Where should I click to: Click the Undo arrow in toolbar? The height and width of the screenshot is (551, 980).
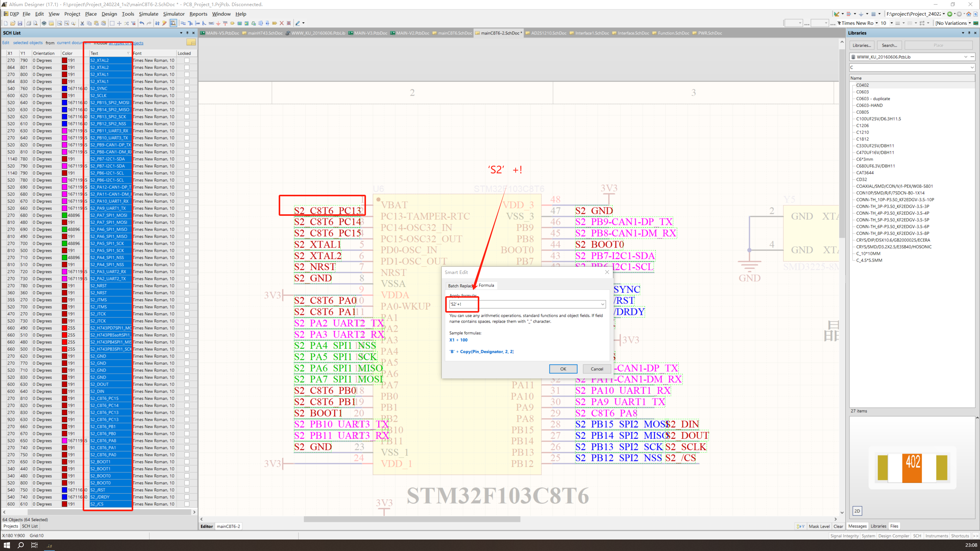coord(142,23)
